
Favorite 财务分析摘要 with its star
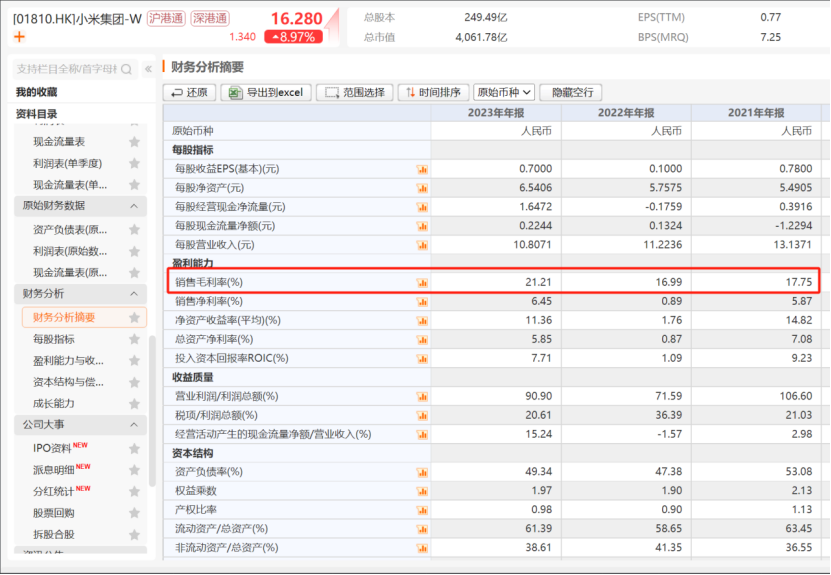(x=135, y=317)
